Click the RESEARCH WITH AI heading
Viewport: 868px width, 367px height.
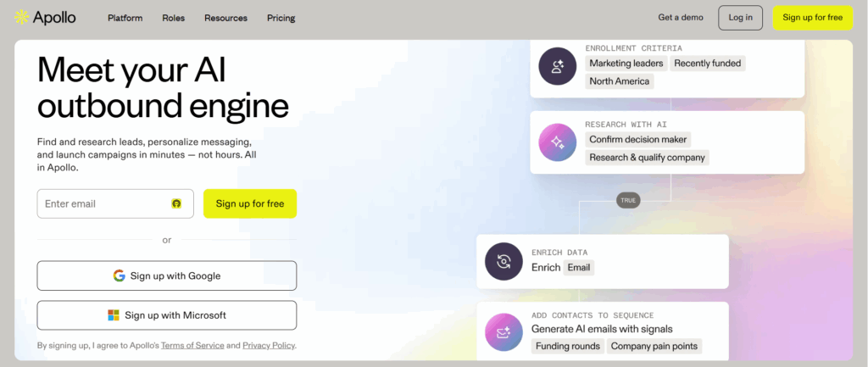pyautogui.click(x=626, y=124)
